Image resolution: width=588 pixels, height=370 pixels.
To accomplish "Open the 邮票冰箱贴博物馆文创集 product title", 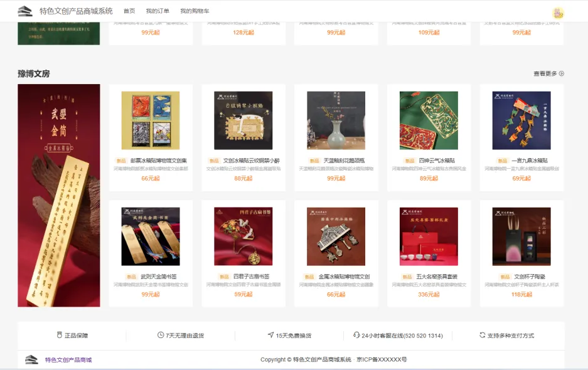I will [x=159, y=161].
